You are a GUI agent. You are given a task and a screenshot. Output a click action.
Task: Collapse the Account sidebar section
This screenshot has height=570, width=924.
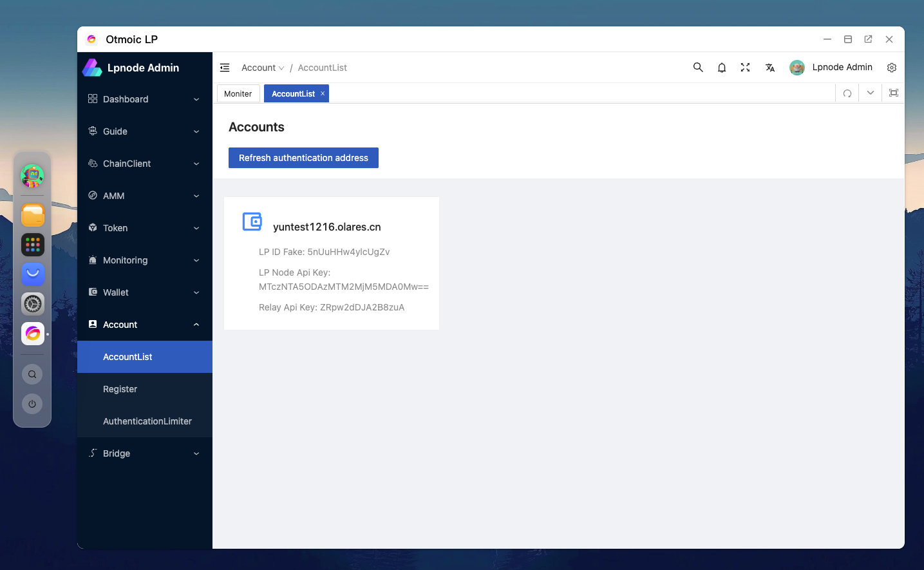[144, 325]
